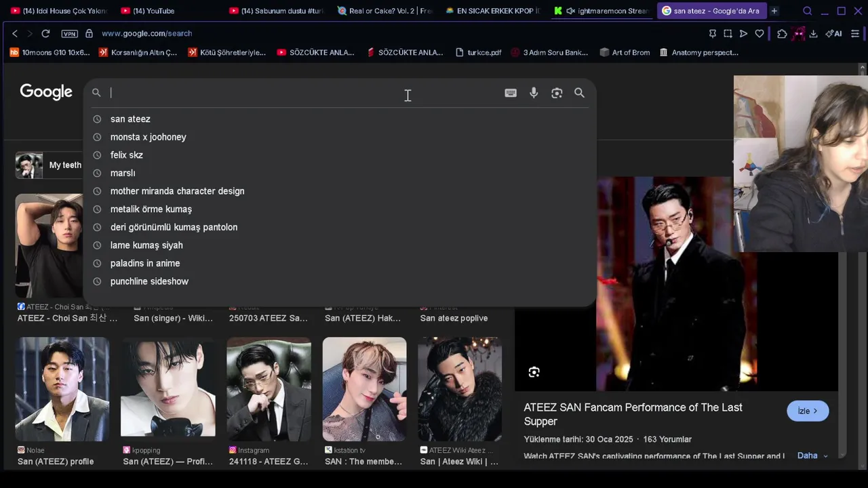868x488 pixels.
Task: Open the large fancam preview image
Action: pyautogui.click(x=676, y=283)
